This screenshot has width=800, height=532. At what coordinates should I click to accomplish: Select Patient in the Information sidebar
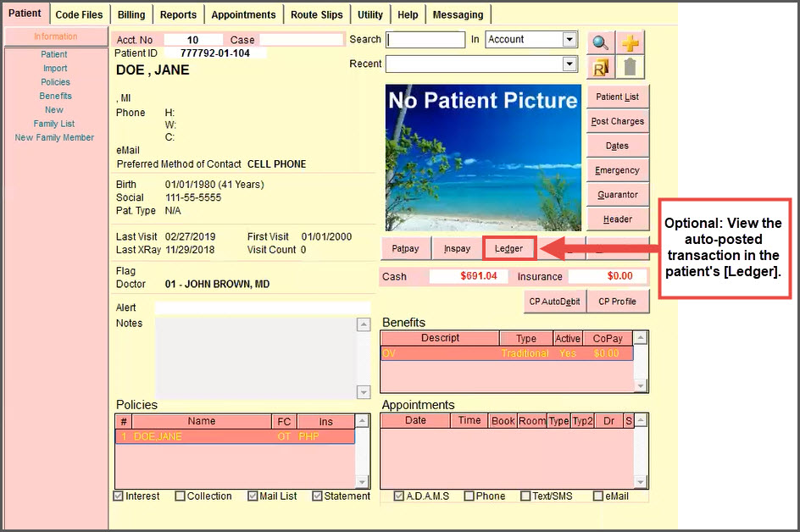point(54,54)
